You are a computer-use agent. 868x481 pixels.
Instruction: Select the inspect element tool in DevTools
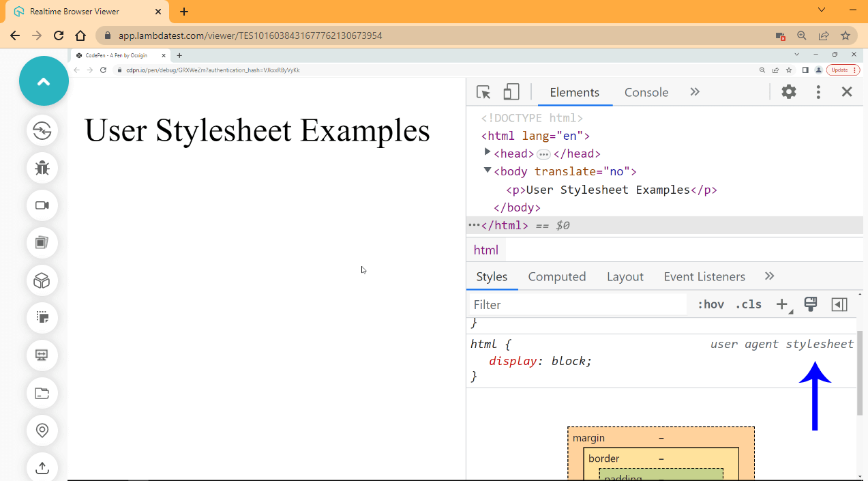pyautogui.click(x=484, y=91)
